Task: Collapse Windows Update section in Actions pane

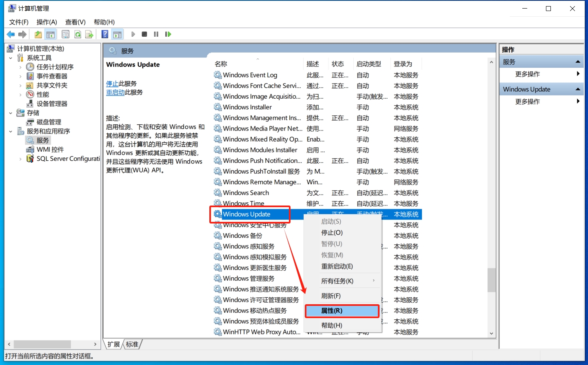Action: point(578,89)
